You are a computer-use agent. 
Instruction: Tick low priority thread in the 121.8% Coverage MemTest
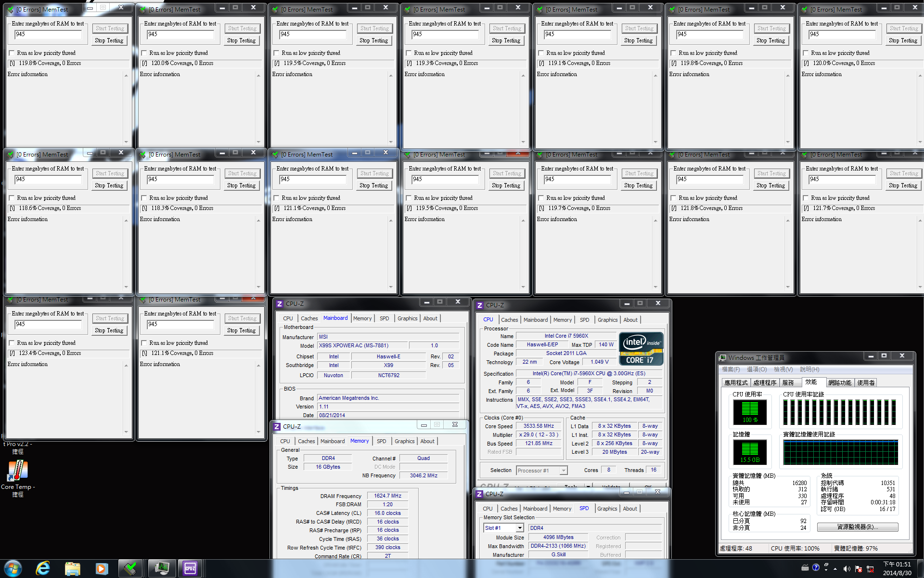[673, 198]
